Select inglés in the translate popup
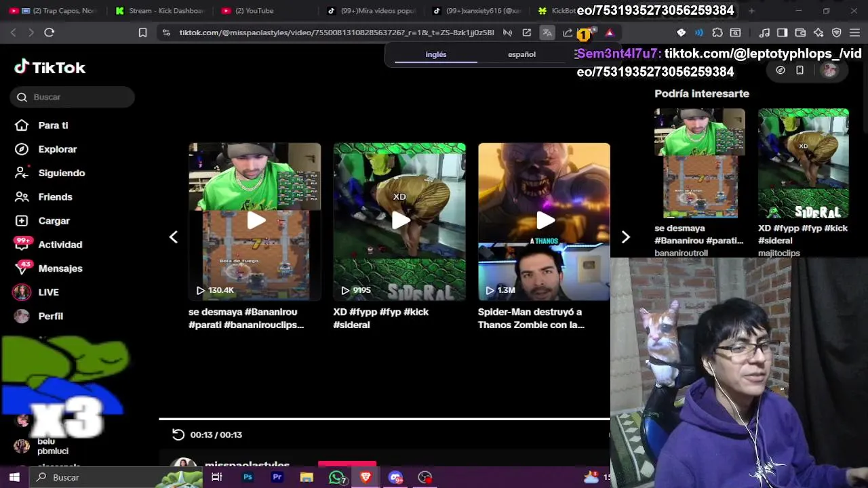This screenshot has height=488, width=868. 436,54
